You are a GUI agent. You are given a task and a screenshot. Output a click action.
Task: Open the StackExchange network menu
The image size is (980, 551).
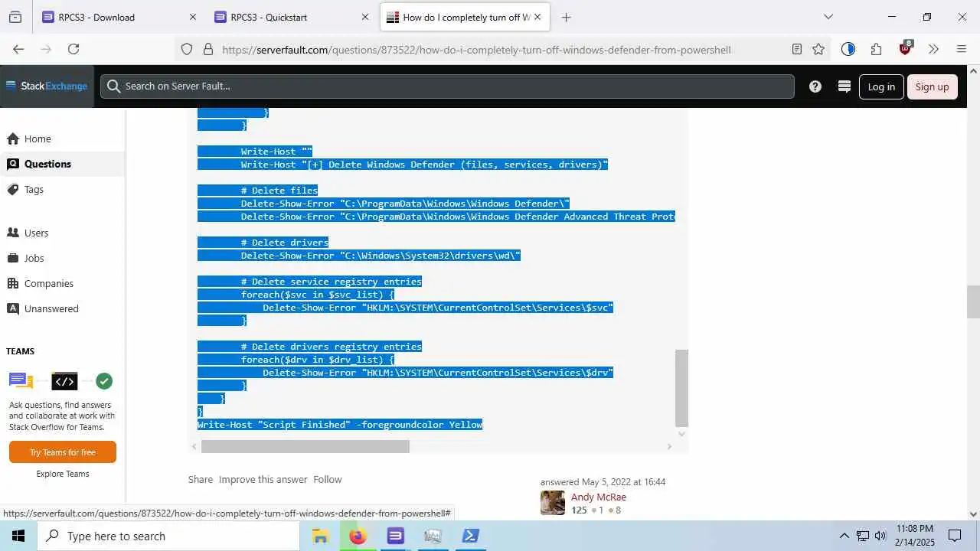(47, 86)
